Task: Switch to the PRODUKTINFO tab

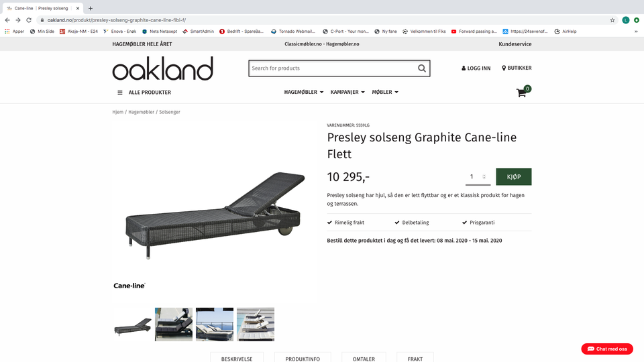Action: click(x=303, y=358)
